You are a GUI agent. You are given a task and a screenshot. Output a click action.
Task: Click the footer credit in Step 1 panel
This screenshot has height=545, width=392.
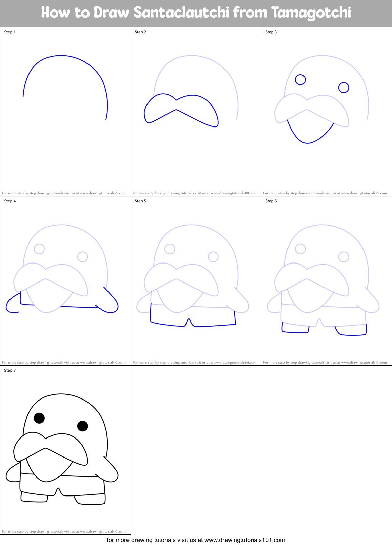[64, 193]
